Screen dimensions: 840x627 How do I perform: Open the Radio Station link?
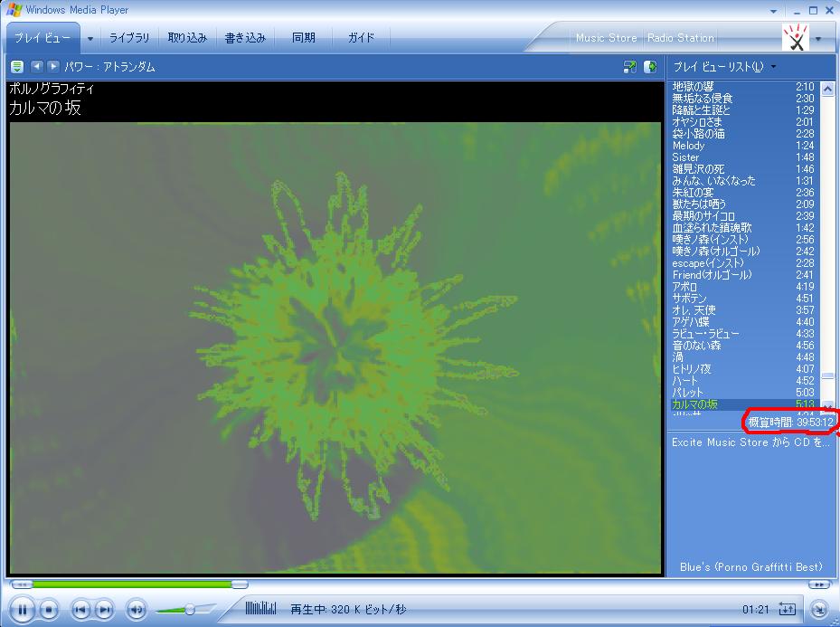pos(680,38)
